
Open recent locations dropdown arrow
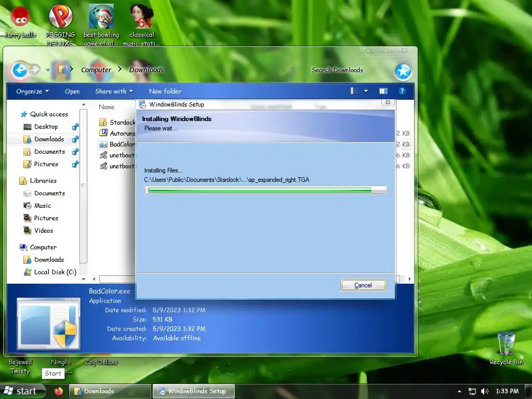[47, 70]
